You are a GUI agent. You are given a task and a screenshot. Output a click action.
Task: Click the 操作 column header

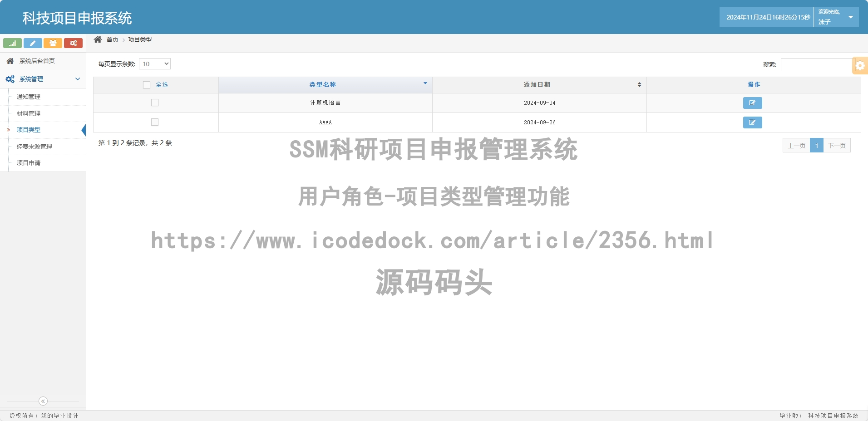tap(754, 85)
